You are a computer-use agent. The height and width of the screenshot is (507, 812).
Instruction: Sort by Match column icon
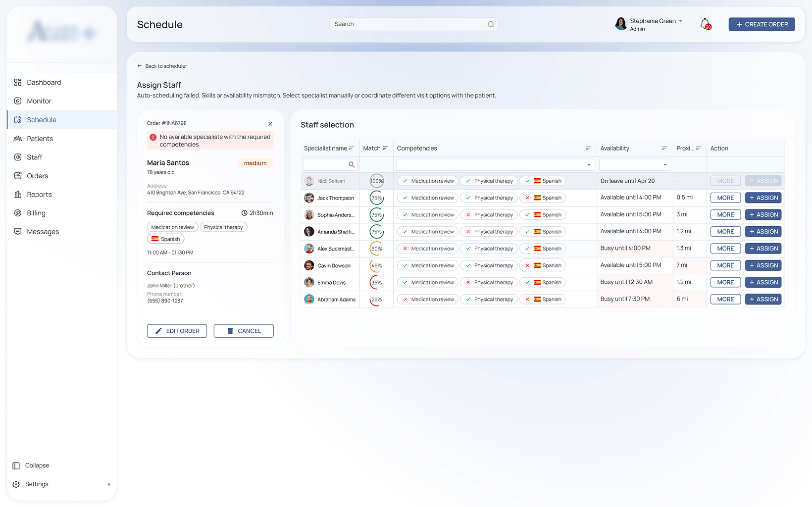point(385,149)
